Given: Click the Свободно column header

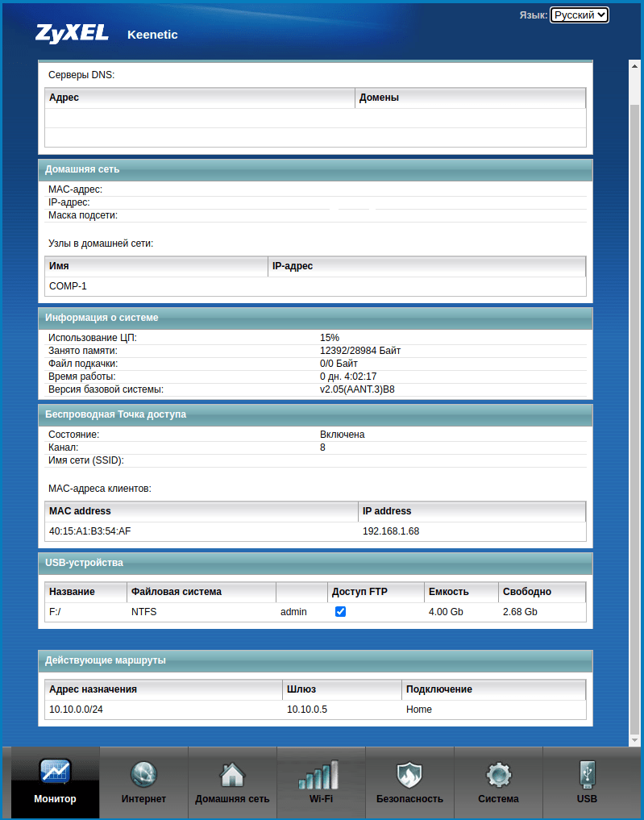Looking at the screenshot, I should coord(542,592).
